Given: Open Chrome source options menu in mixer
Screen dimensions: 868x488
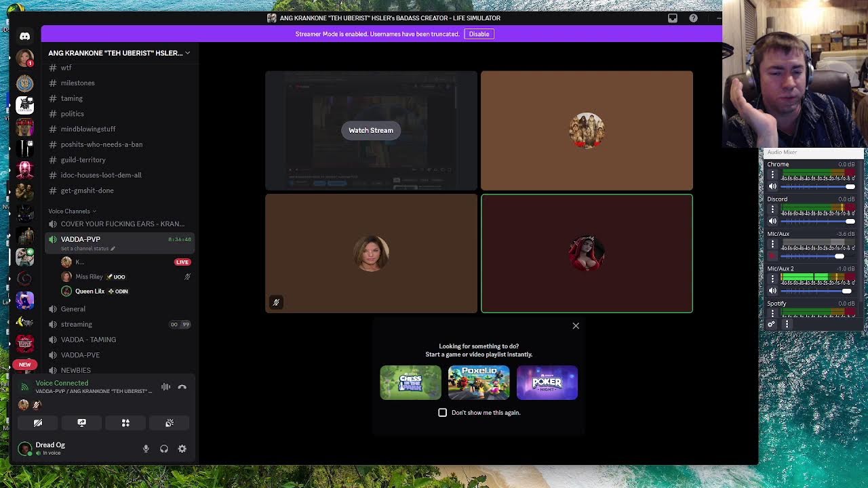Looking at the screenshot, I should 772,176.
